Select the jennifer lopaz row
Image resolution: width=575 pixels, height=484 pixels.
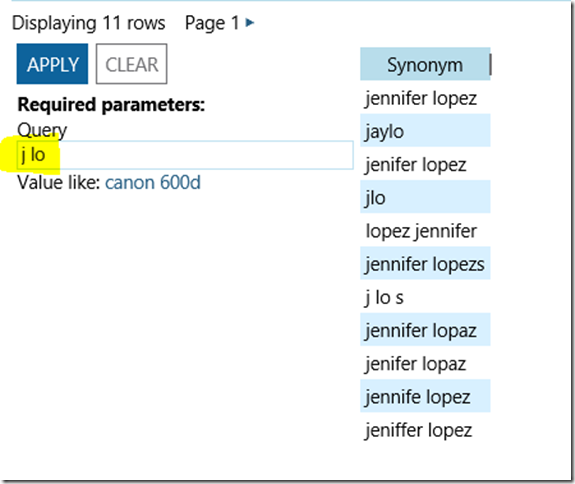(425, 329)
